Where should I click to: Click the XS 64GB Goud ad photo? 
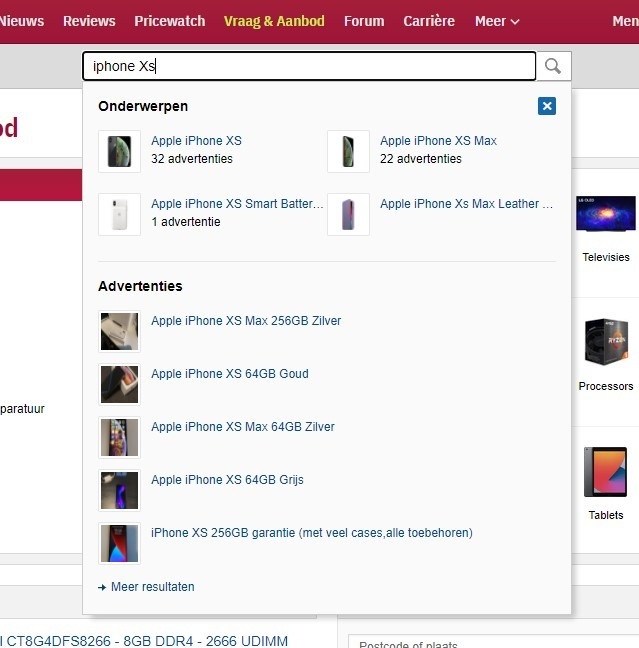tap(119, 384)
